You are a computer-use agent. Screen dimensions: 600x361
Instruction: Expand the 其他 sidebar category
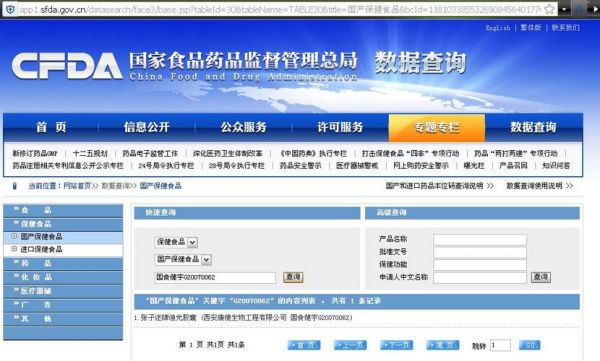point(63,319)
